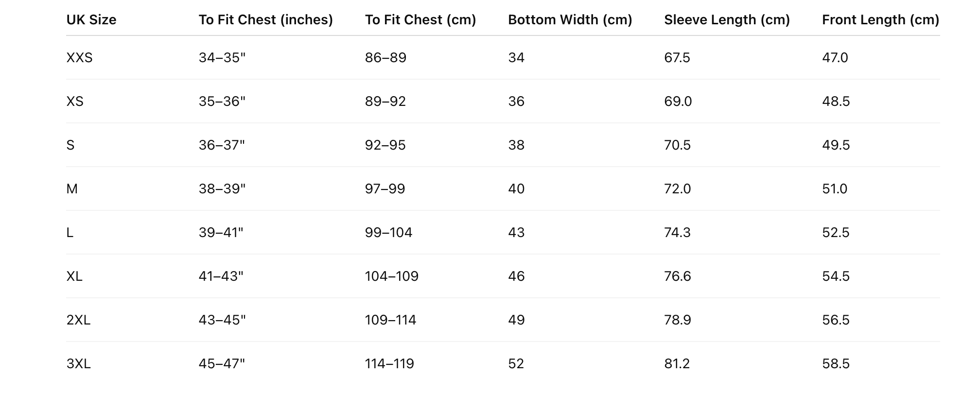Image resolution: width=980 pixels, height=410 pixels.
Task: Select chest cm value 99–104 for L
Action: click(388, 233)
